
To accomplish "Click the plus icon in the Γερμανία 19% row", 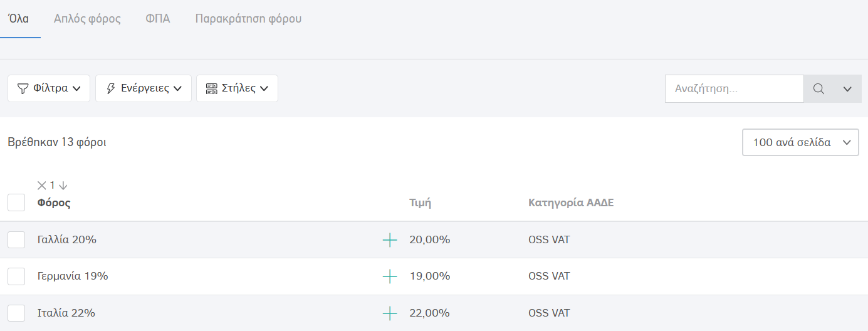I will click(390, 276).
